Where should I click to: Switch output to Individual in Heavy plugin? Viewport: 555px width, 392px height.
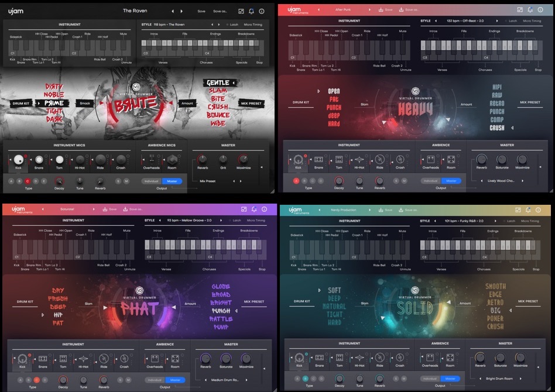click(431, 181)
